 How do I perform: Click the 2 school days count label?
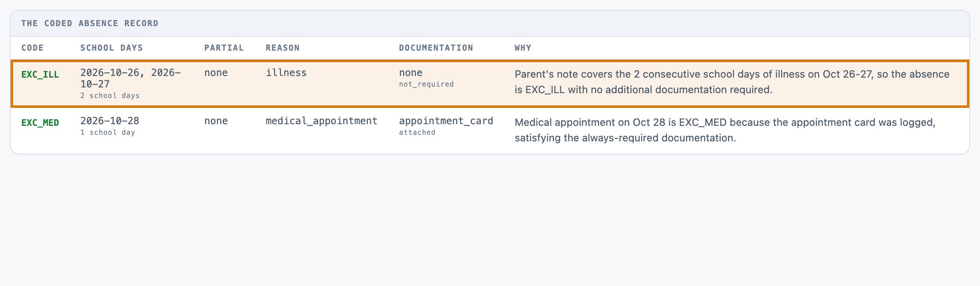pos(110,96)
